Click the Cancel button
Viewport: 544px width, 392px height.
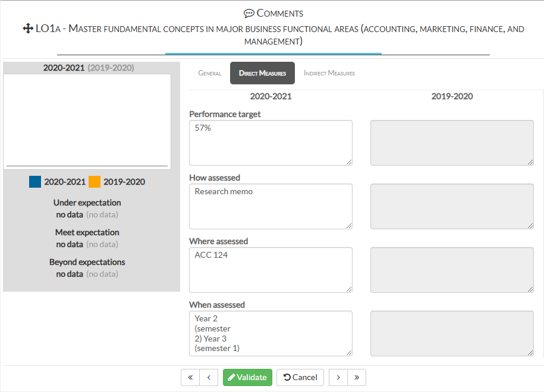[300, 377]
